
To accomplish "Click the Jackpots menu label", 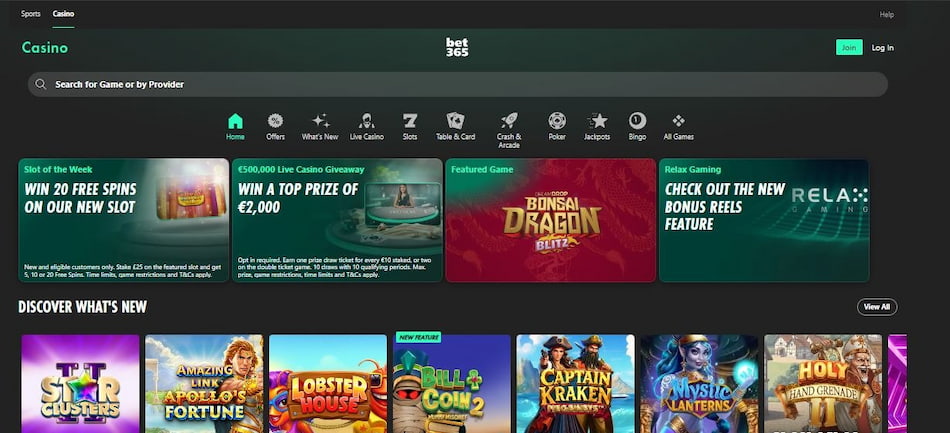I will pyautogui.click(x=597, y=137).
